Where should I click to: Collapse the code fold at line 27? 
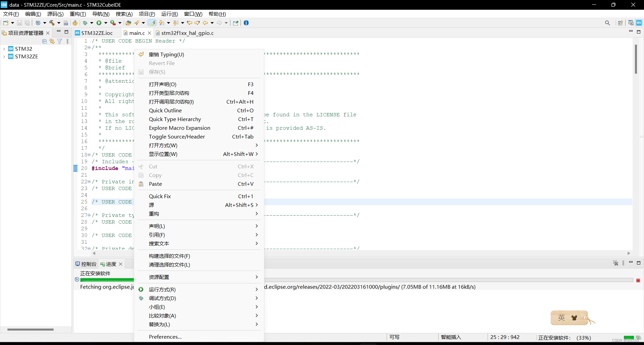(89, 215)
